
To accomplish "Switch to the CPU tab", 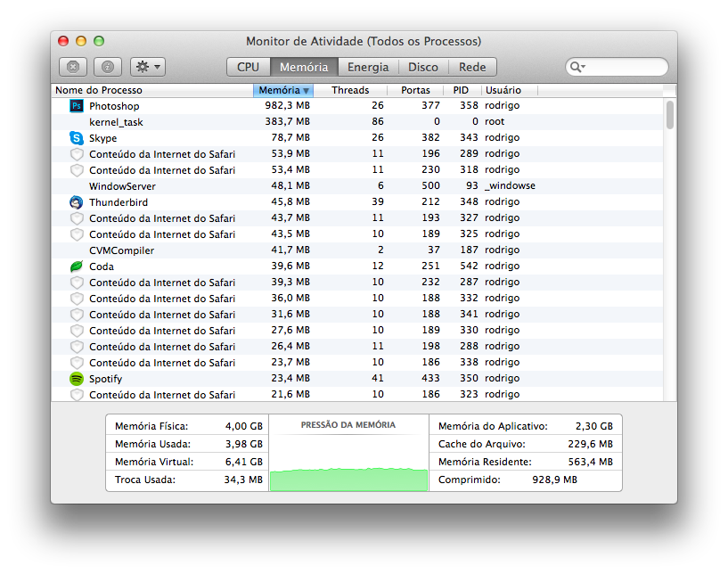I will [248, 67].
